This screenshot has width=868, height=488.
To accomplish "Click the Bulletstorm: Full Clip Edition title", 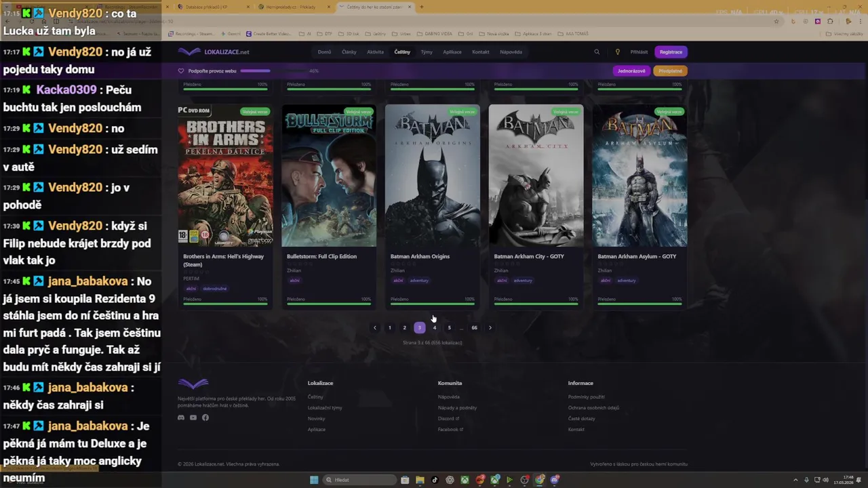I will [321, 256].
